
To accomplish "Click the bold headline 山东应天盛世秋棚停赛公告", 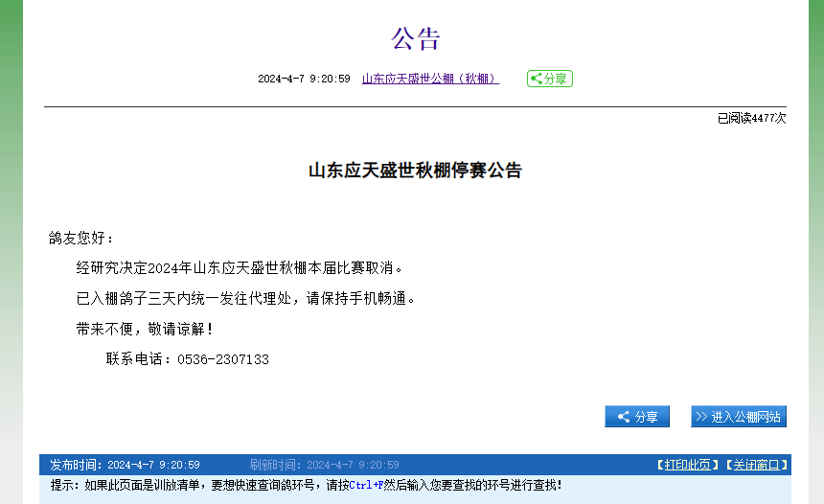I will click(415, 171).
